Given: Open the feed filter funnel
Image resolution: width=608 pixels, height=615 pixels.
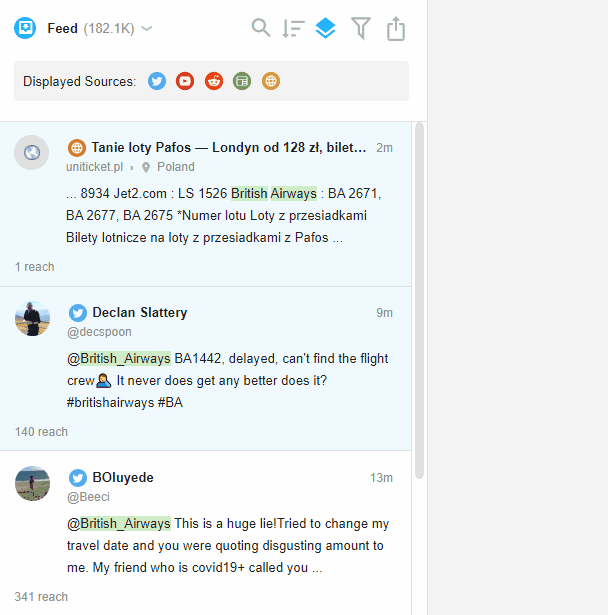Looking at the screenshot, I should click(360, 29).
